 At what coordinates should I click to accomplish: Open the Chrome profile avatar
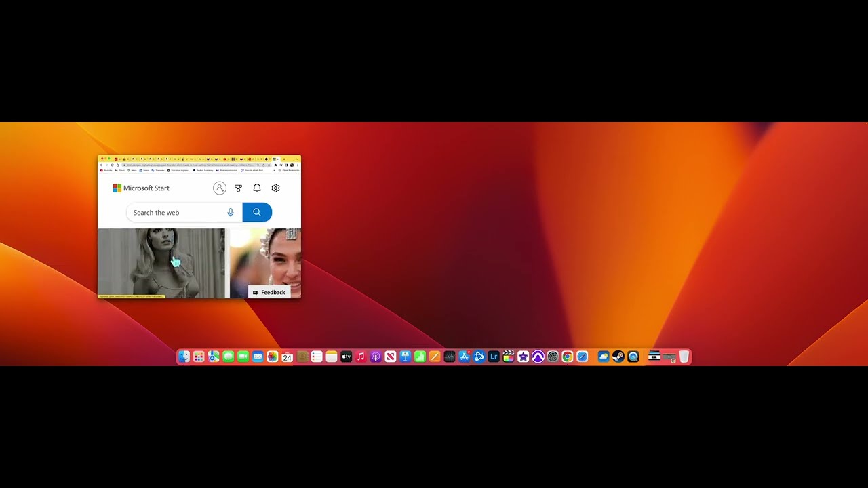click(292, 165)
